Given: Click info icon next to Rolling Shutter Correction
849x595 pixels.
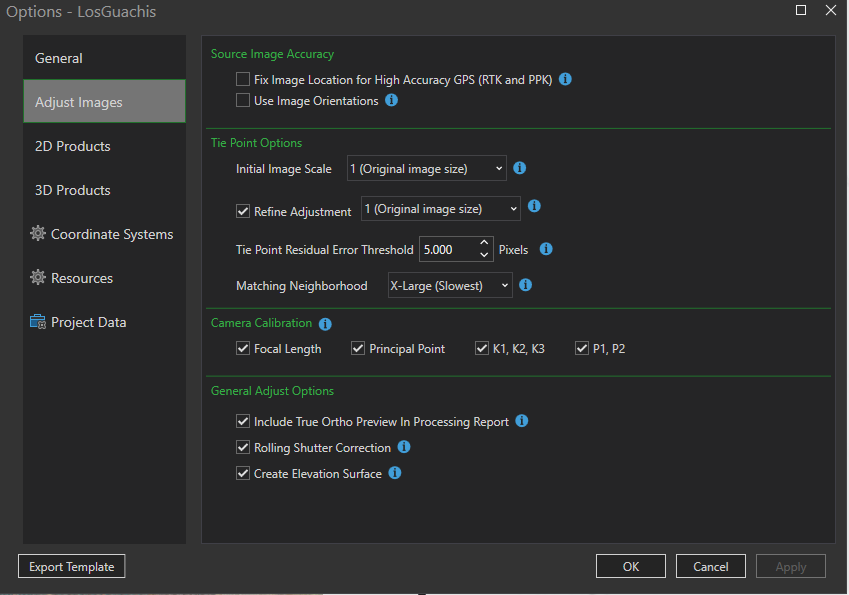Looking at the screenshot, I should pyautogui.click(x=404, y=447).
